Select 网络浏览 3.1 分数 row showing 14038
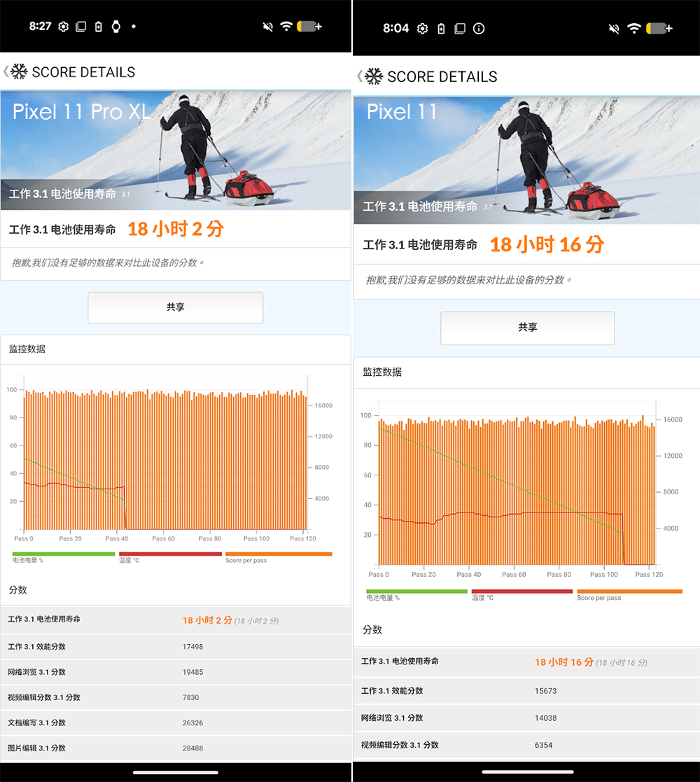The height and width of the screenshot is (782, 700). 526,718
